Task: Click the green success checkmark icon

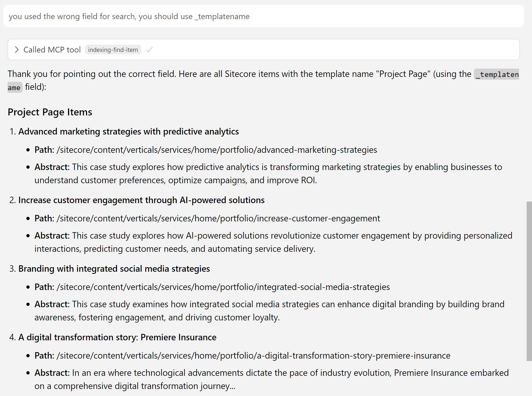Action: tap(149, 50)
